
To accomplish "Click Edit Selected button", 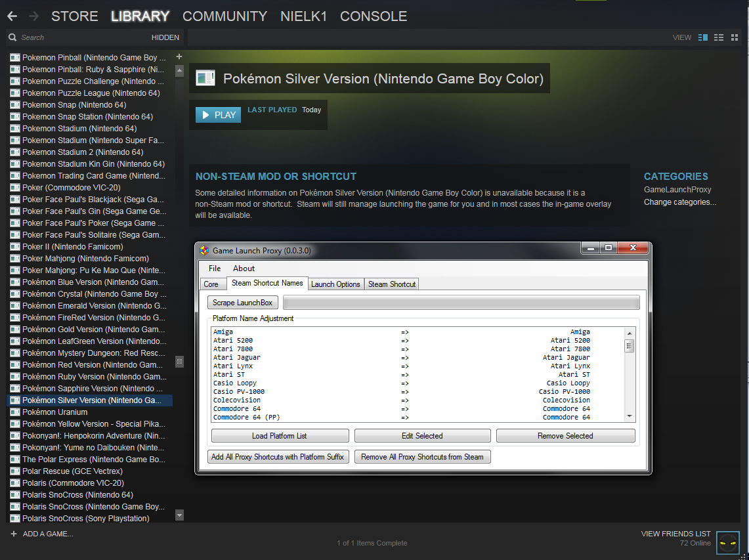I will [422, 436].
